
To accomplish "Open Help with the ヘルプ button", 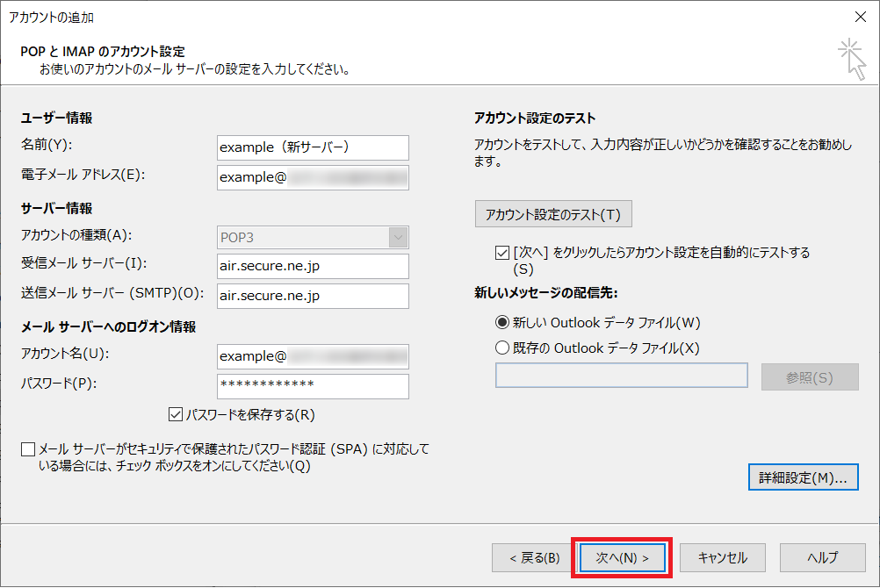I will tap(822, 557).
